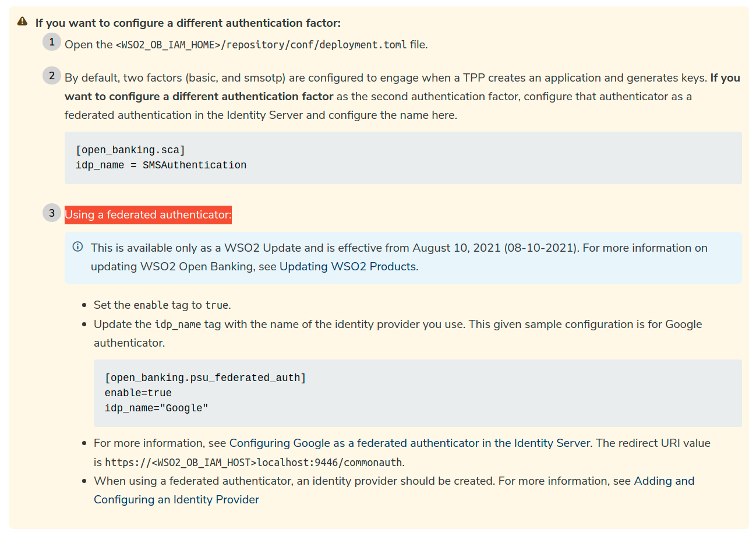Select the step 3 number badge
The height and width of the screenshot is (536, 756).
tap(51, 213)
